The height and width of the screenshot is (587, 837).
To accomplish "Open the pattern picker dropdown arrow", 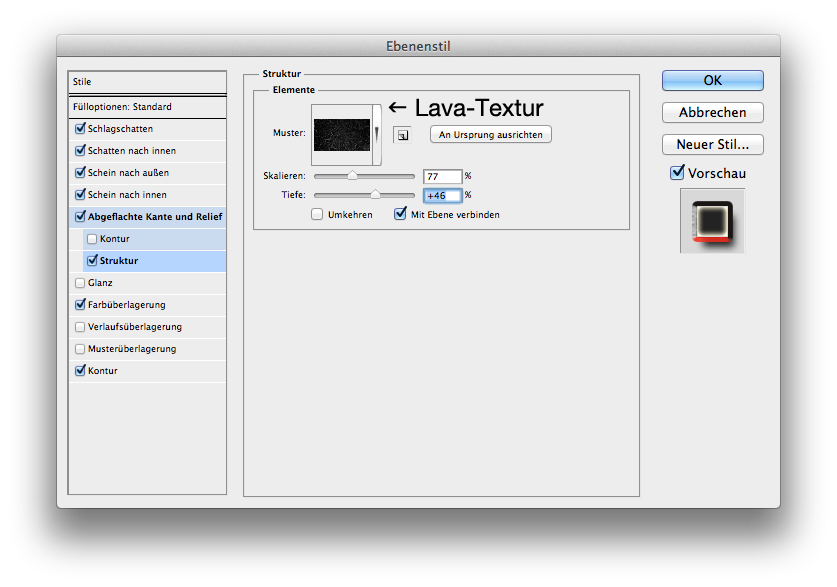I will [x=375, y=133].
